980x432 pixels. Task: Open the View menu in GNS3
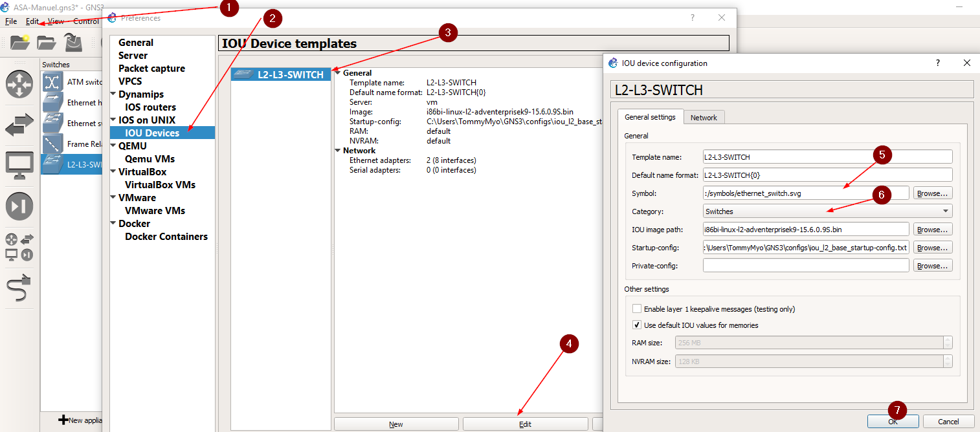56,21
